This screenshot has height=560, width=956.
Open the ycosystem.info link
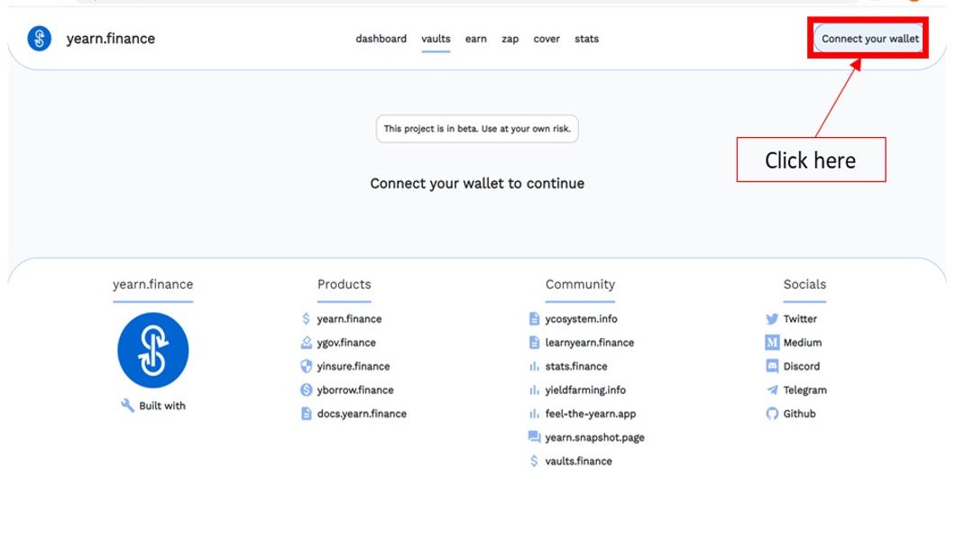click(x=581, y=318)
